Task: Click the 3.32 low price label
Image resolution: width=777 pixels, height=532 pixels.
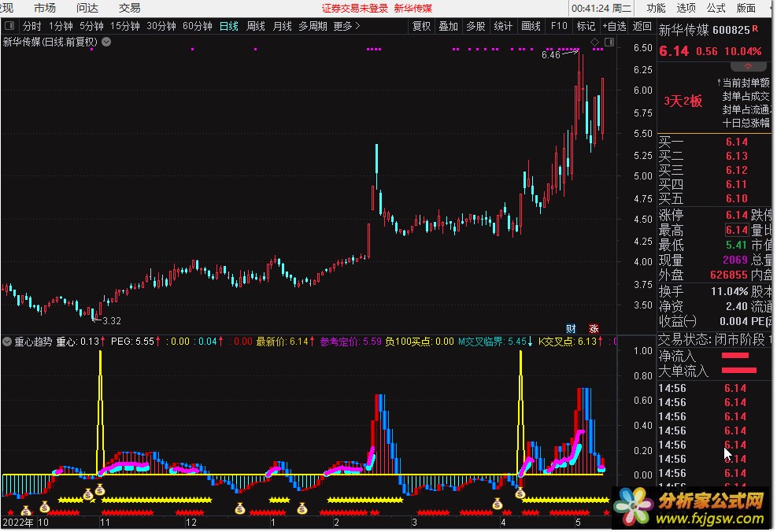Action: coord(112,320)
